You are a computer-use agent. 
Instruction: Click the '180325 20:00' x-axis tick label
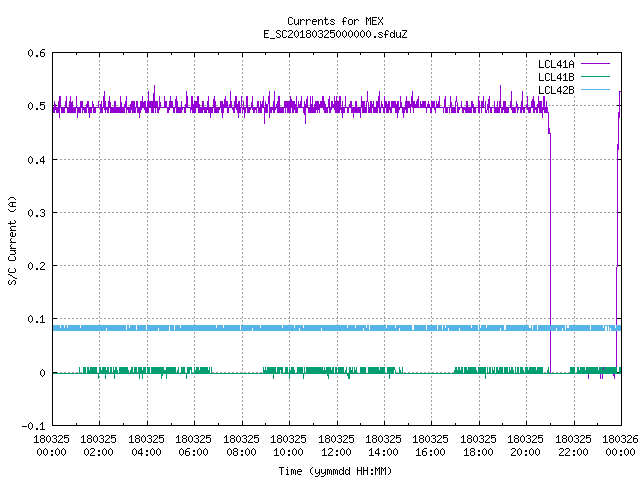click(x=526, y=446)
